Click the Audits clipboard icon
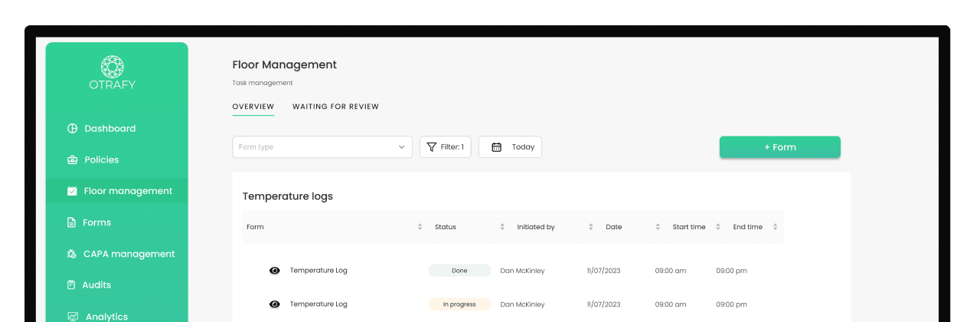Image resolution: width=980 pixels, height=322 pixels. [72, 285]
